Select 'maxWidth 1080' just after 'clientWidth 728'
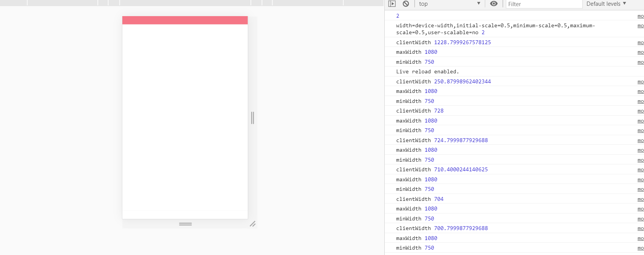Viewport: 644px width, 255px height. [417, 121]
